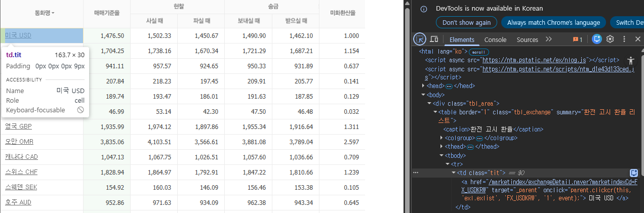Viewport: 644px width, 213px height.
Task: Click the ellipsis inside the head element
Action: click(449, 86)
